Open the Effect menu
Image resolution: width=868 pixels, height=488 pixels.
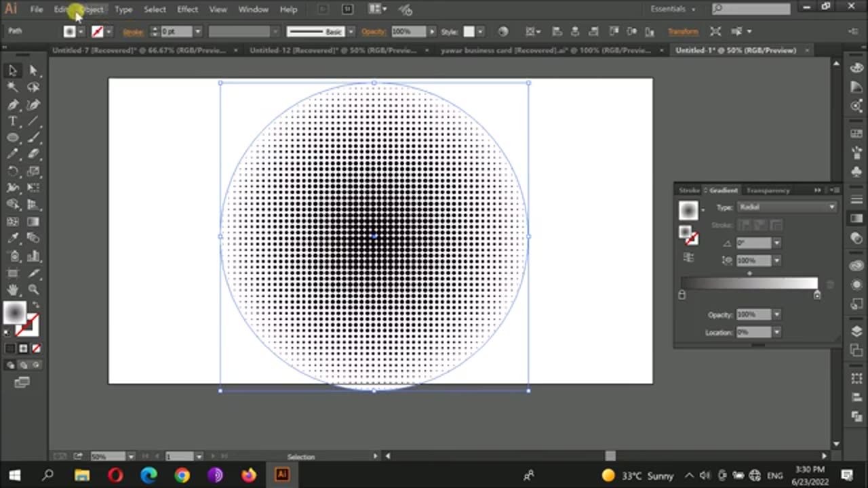point(187,9)
